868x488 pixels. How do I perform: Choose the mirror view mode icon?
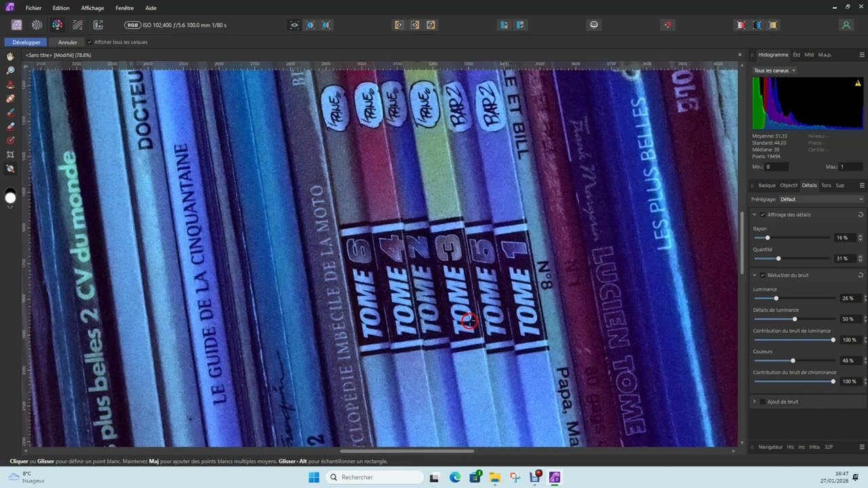[x=326, y=25]
